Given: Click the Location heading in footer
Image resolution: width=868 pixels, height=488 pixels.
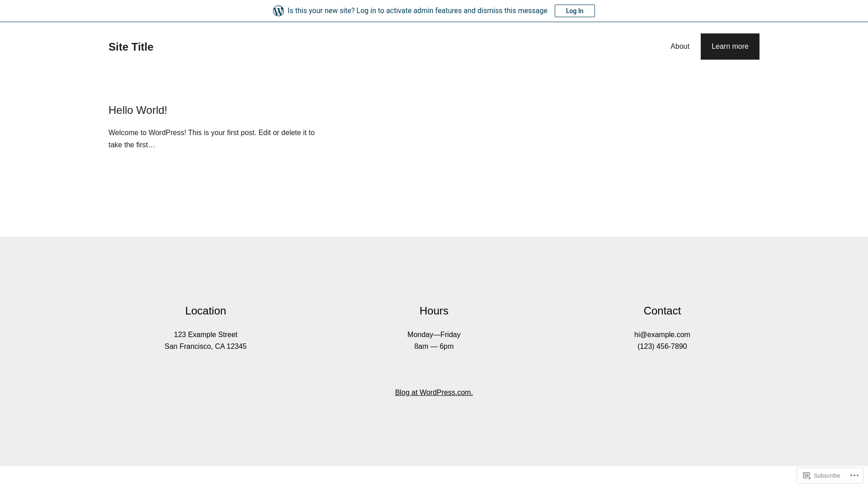Looking at the screenshot, I should 206,311.
